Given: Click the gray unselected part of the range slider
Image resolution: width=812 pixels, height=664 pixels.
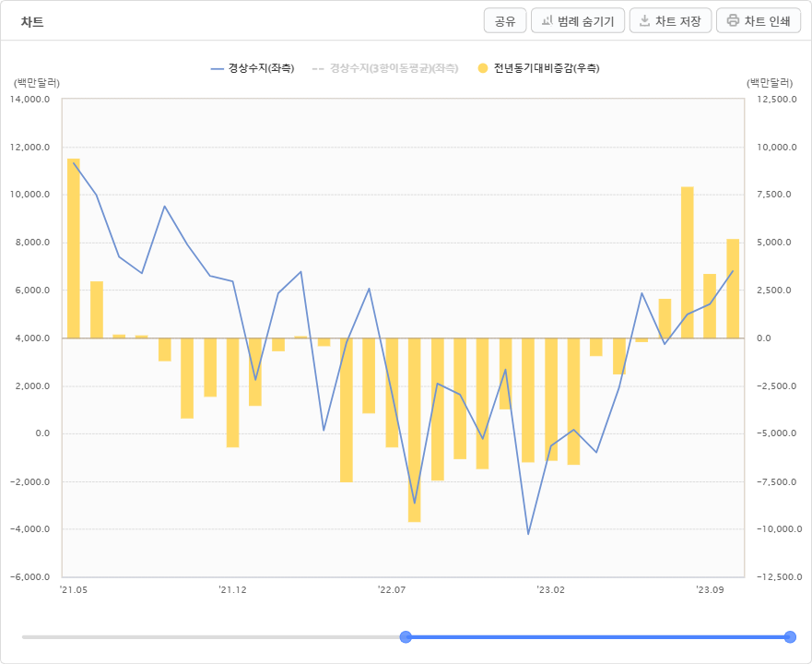Looking at the screenshot, I should pos(211,637).
